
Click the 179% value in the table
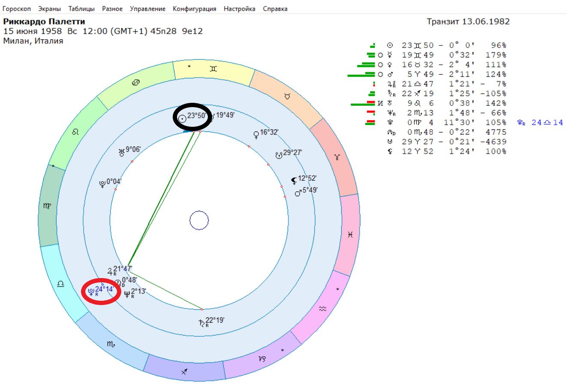[496, 55]
